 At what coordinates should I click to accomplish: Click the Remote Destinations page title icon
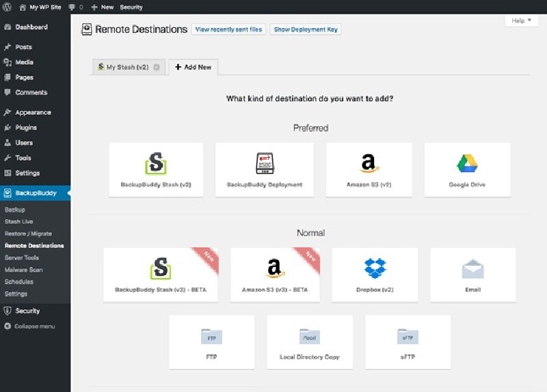tap(87, 29)
